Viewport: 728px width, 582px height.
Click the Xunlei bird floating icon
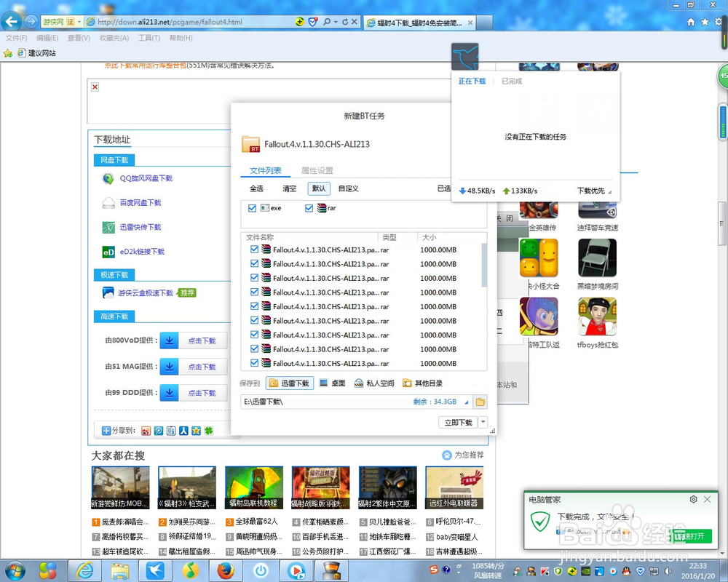pyautogui.click(x=464, y=57)
